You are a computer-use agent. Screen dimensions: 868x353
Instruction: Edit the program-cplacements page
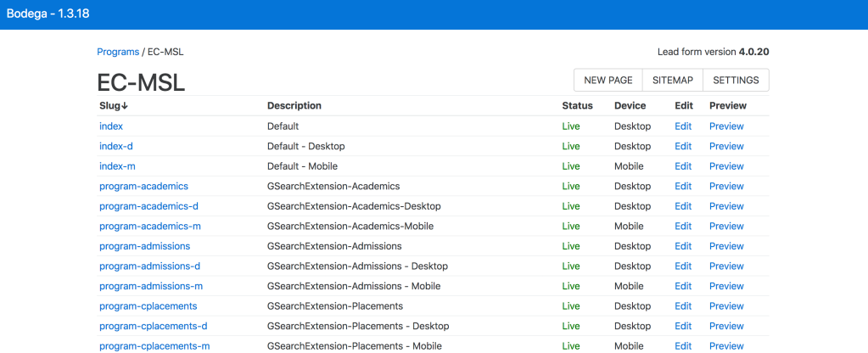pos(683,306)
